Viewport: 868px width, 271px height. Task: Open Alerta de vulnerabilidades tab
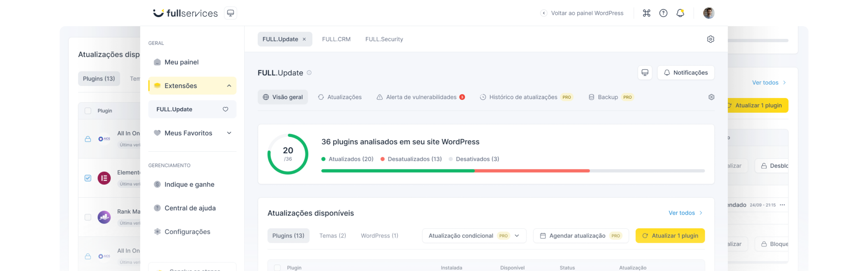tap(421, 97)
